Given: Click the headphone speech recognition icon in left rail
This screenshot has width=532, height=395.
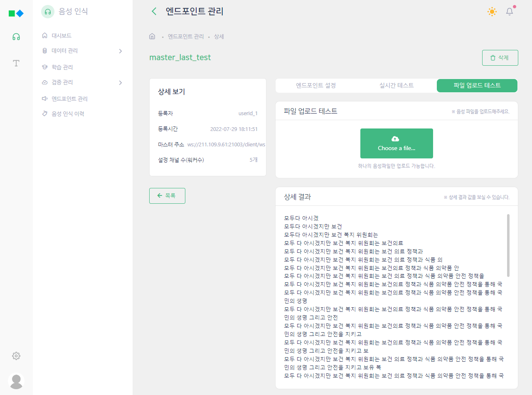Looking at the screenshot, I should tap(16, 37).
